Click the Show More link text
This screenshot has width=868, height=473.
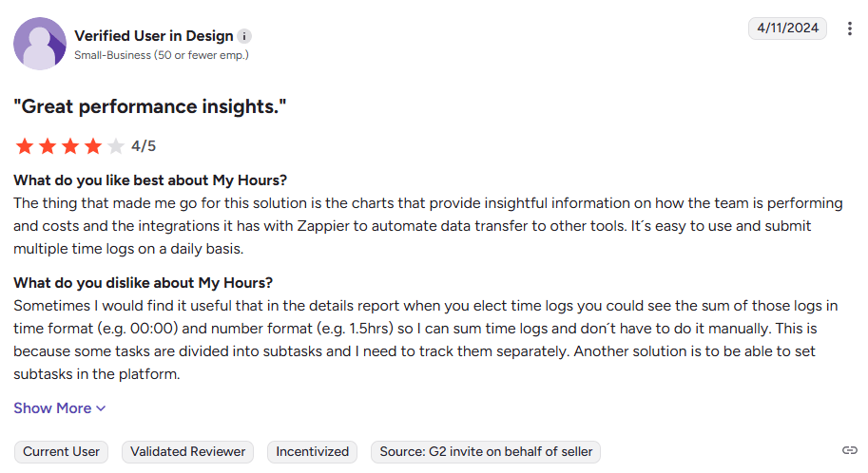[x=52, y=408]
